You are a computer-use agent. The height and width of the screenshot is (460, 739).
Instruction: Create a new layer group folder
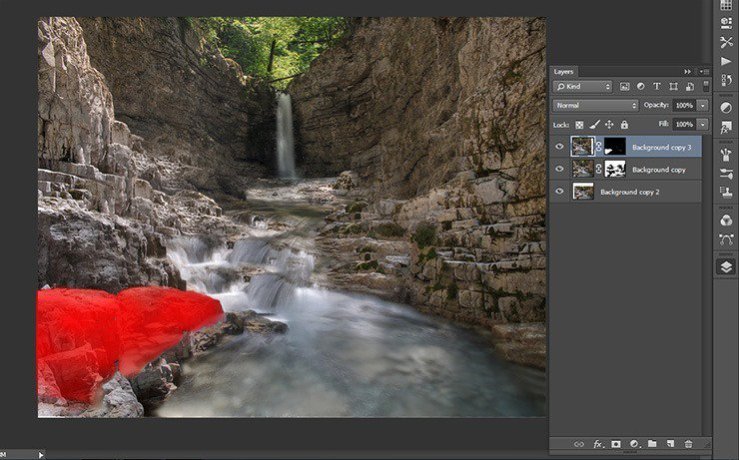click(652, 443)
